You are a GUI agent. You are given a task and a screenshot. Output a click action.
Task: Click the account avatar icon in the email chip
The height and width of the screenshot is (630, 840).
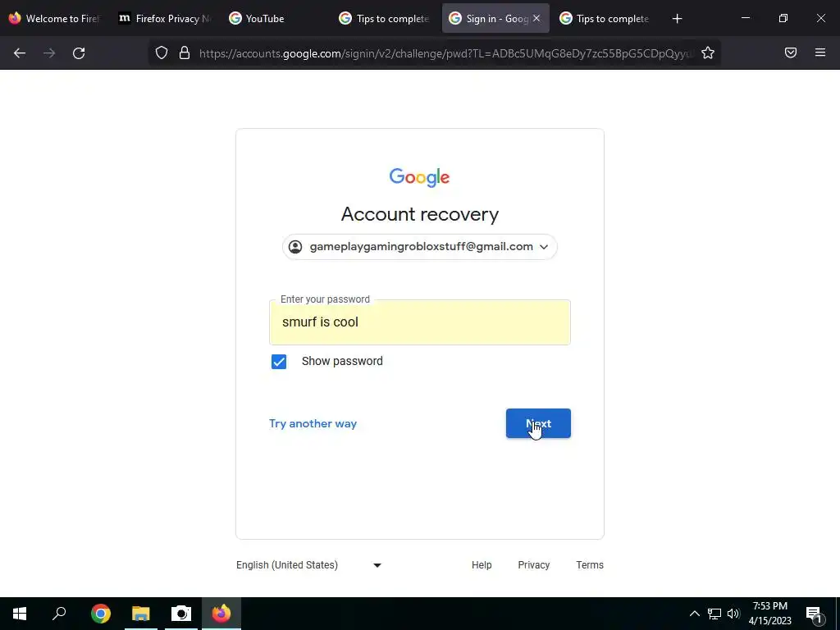point(295,247)
